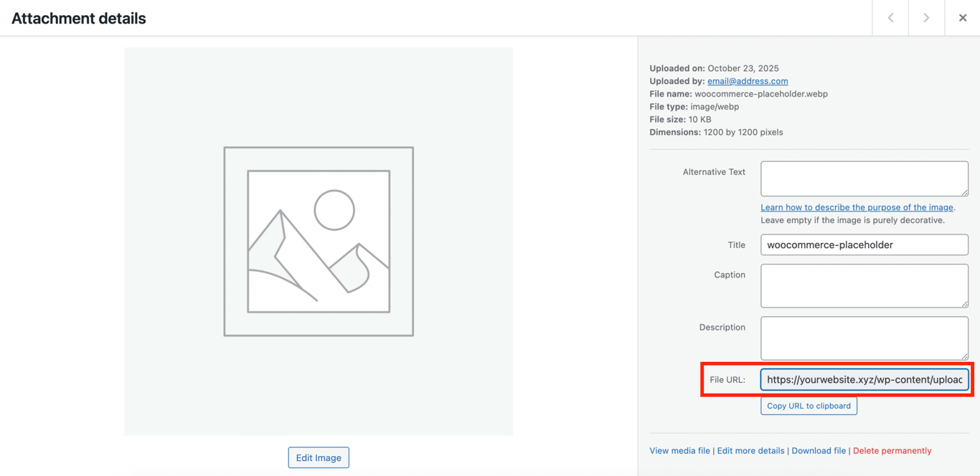Image resolution: width=980 pixels, height=476 pixels.
Task: Click Copy URL to clipboard
Action: pyautogui.click(x=809, y=405)
